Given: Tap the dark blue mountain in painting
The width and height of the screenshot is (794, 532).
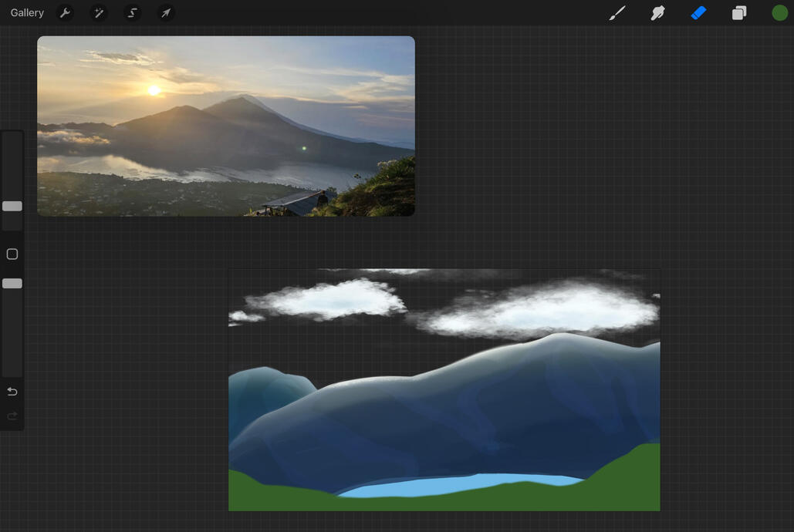Looking at the screenshot, I should [x=463, y=416].
